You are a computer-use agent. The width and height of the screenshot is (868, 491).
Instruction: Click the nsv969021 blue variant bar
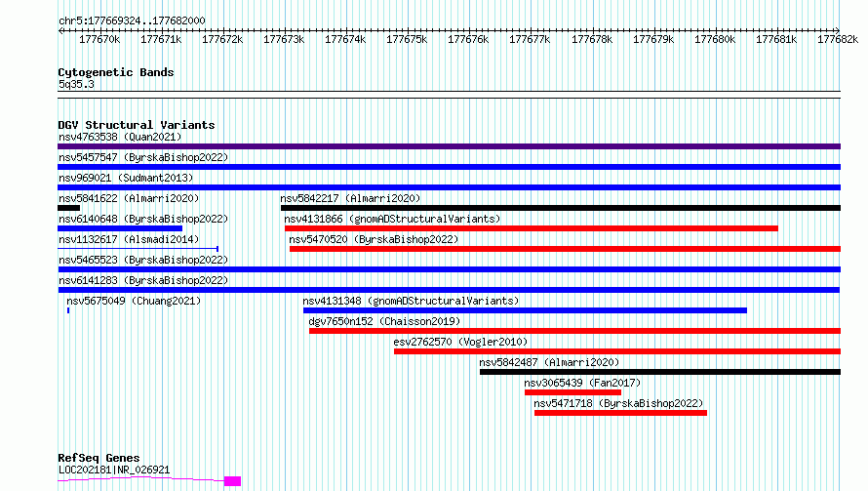click(449, 187)
